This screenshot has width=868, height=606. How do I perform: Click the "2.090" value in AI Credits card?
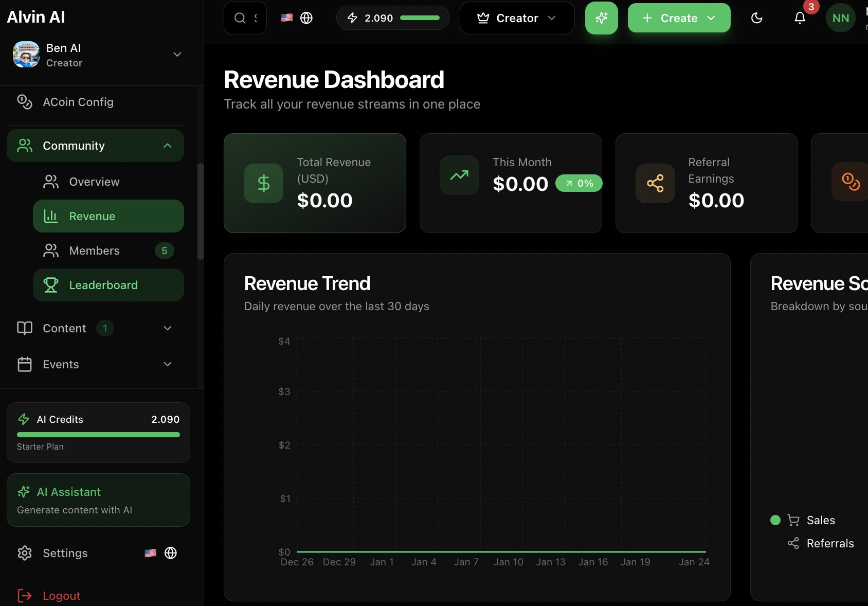click(166, 419)
